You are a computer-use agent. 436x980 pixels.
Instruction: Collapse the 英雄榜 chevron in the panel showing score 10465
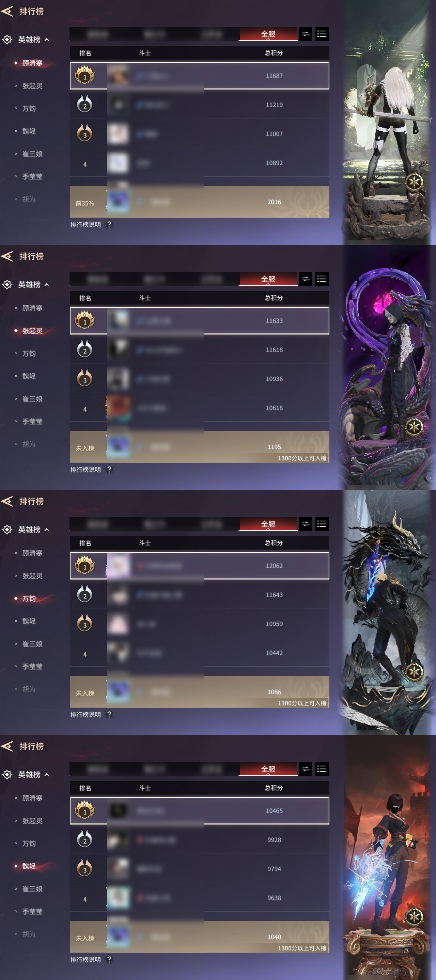point(47,774)
